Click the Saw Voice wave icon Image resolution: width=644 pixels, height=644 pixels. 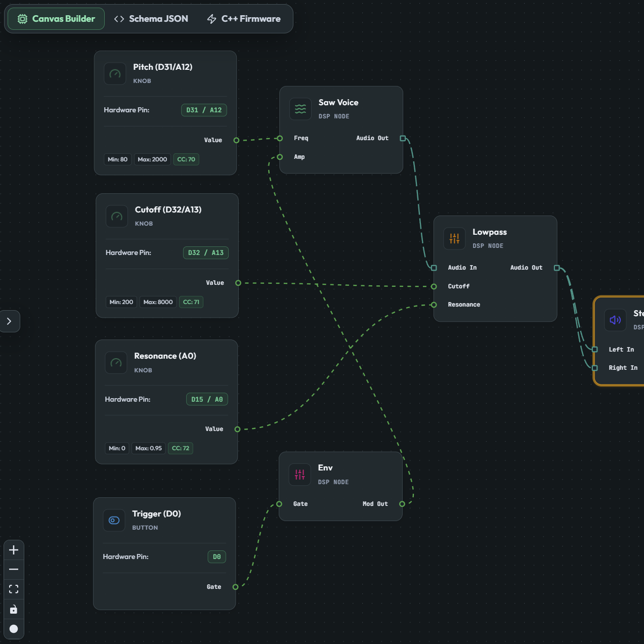tap(300, 109)
